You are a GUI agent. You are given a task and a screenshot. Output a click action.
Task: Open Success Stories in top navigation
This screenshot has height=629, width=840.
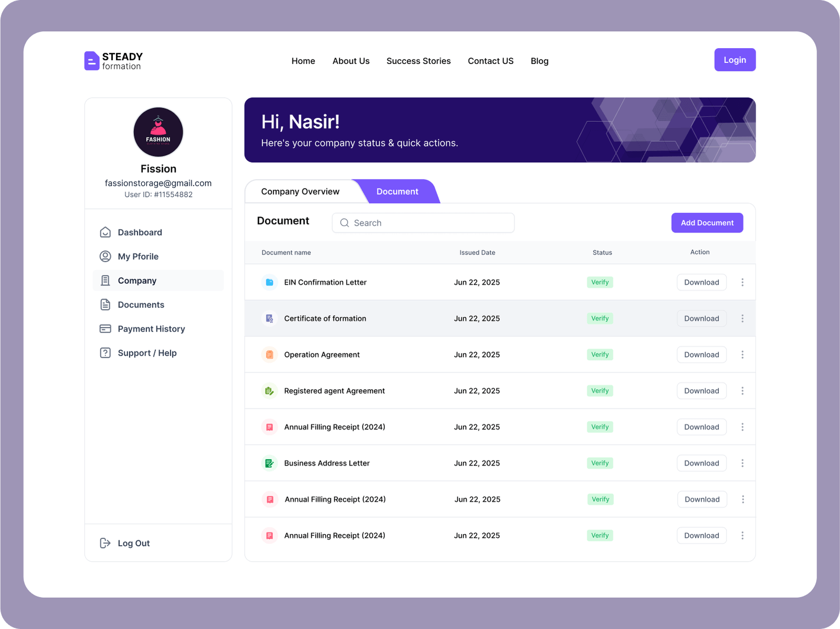click(418, 61)
